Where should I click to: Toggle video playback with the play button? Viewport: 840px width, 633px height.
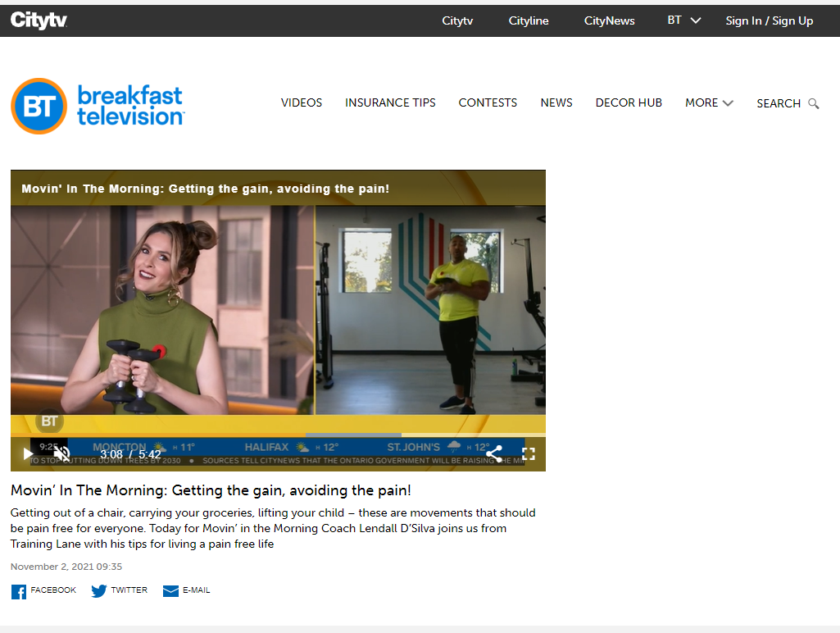pos(27,453)
